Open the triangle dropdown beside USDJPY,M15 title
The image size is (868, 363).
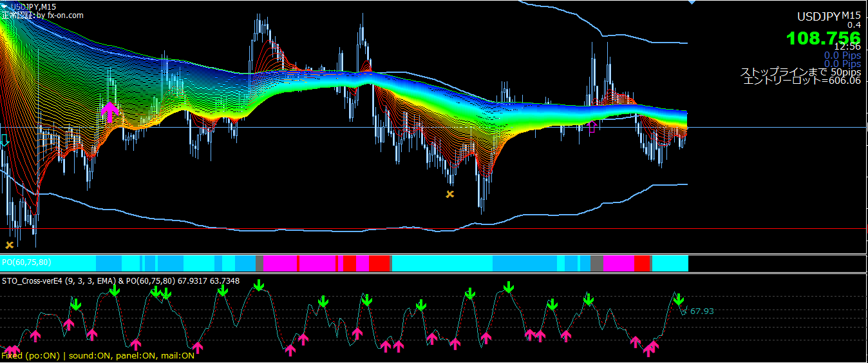coord(5,6)
